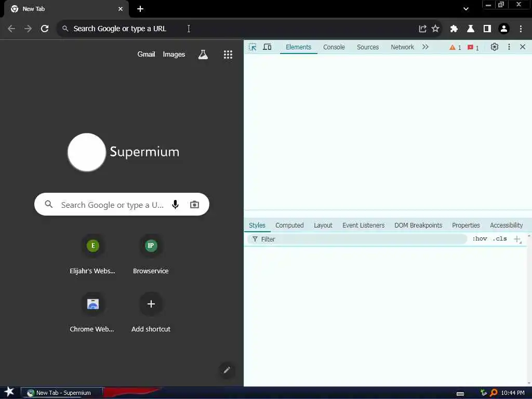Viewport: 532px width, 399px height.
Task: Select the Accessibility tab
Action: (x=506, y=225)
